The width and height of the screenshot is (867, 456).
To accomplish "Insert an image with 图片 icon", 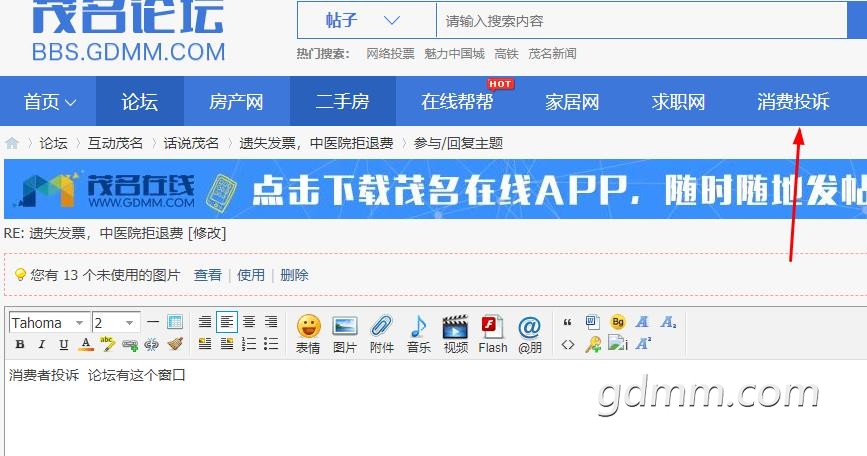I will [345, 333].
